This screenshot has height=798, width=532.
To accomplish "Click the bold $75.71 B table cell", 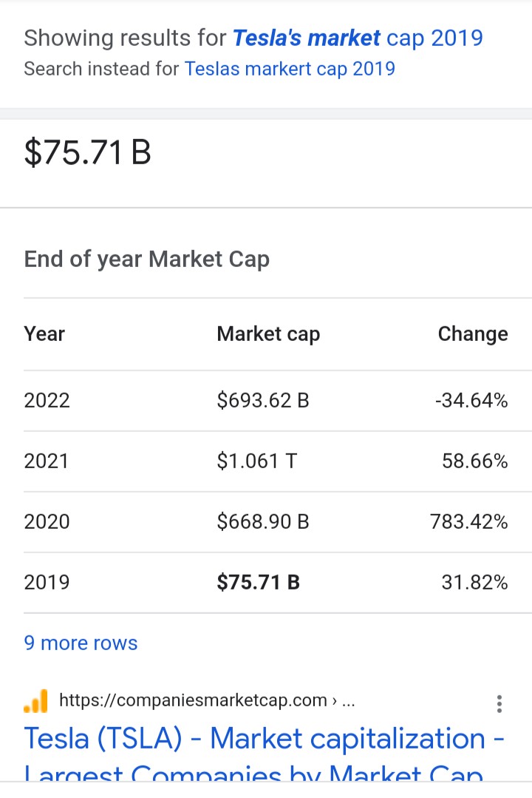I will pyautogui.click(x=259, y=582).
